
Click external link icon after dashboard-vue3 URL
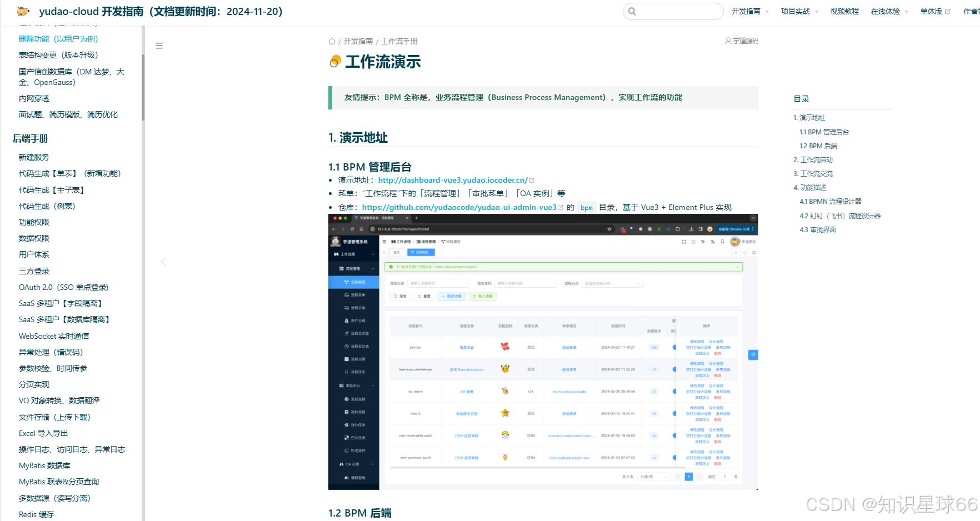coord(532,181)
